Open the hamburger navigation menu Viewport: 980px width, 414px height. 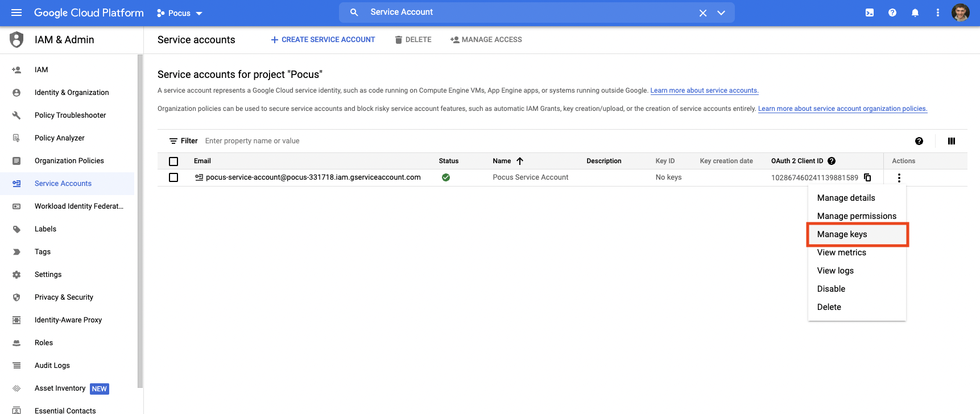[x=16, y=13]
